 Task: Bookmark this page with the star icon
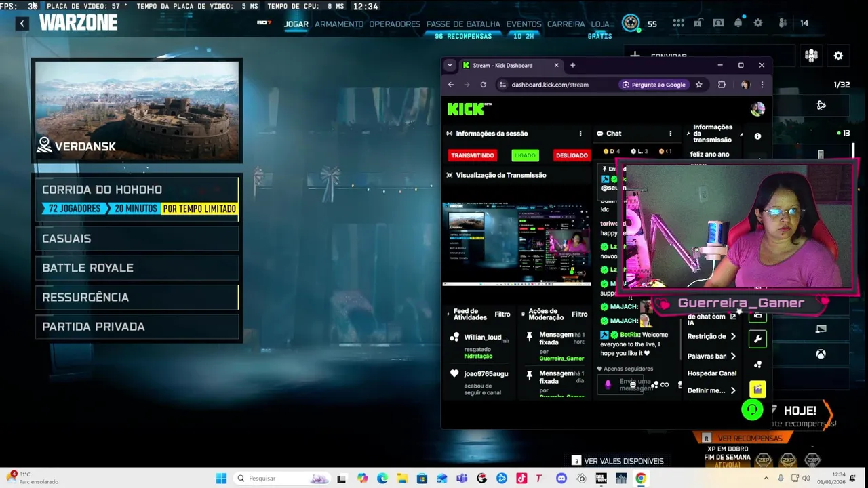698,85
